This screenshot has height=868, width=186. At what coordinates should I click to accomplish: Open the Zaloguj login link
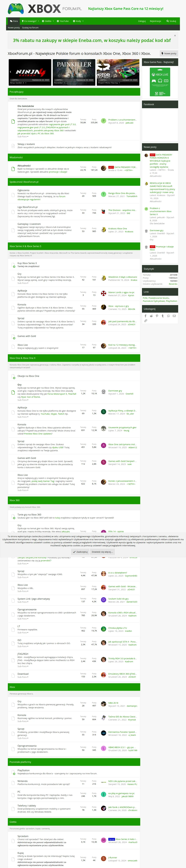point(142,21)
